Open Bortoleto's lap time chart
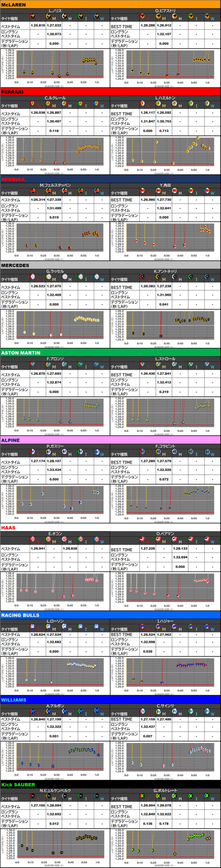Viewport: 221px width, 868px height. 165,848
